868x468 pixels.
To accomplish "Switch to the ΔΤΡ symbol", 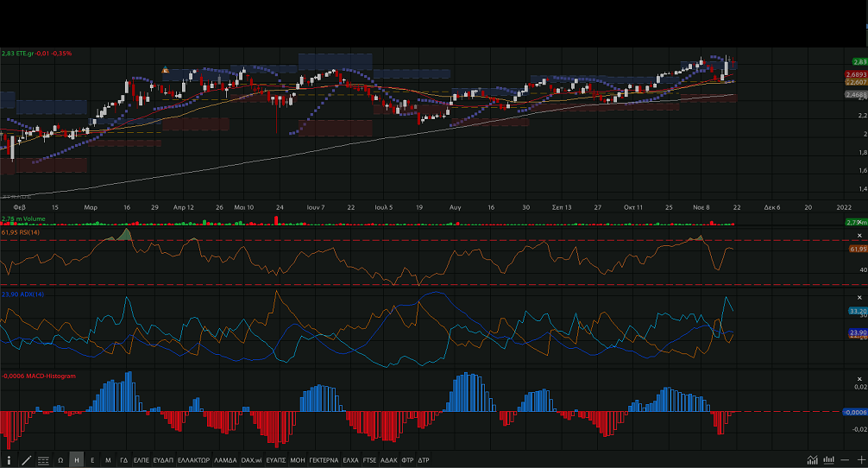I will pos(424,460).
